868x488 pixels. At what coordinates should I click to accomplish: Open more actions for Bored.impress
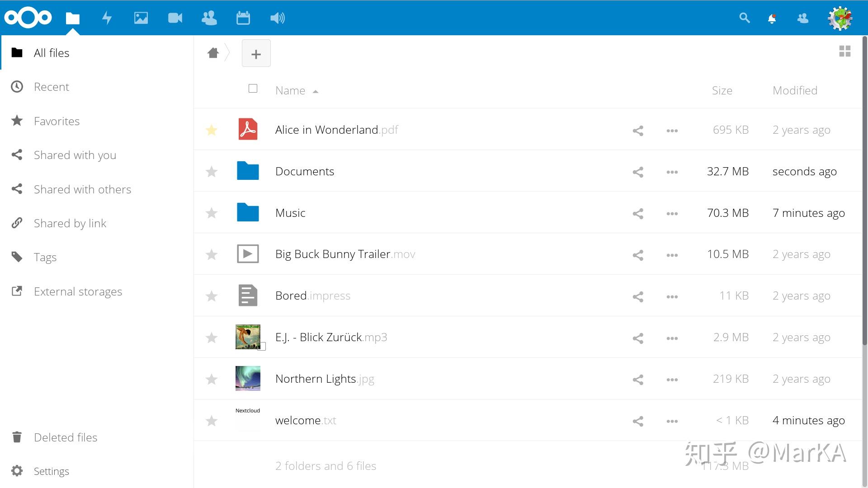tap(672, 297)
